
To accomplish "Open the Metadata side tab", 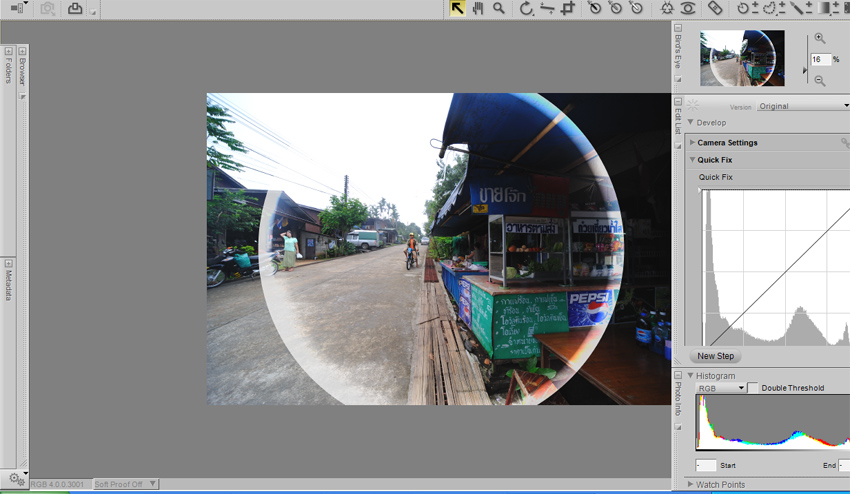I will [x=8, y=285].
